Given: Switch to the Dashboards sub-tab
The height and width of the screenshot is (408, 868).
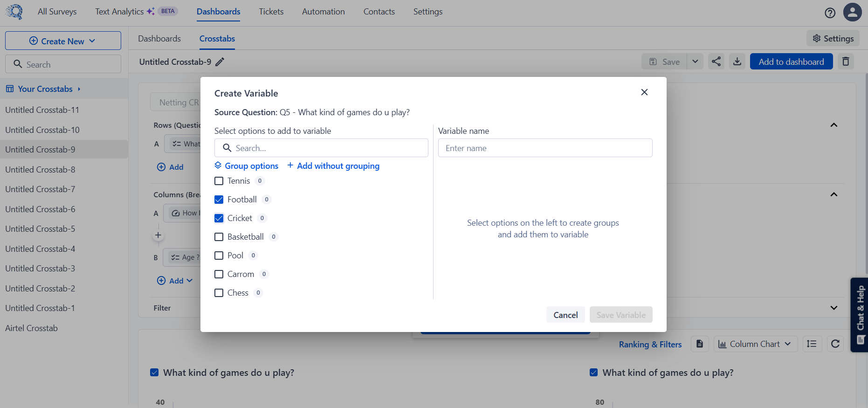Looking at the screenshot, I should [159, 39].
